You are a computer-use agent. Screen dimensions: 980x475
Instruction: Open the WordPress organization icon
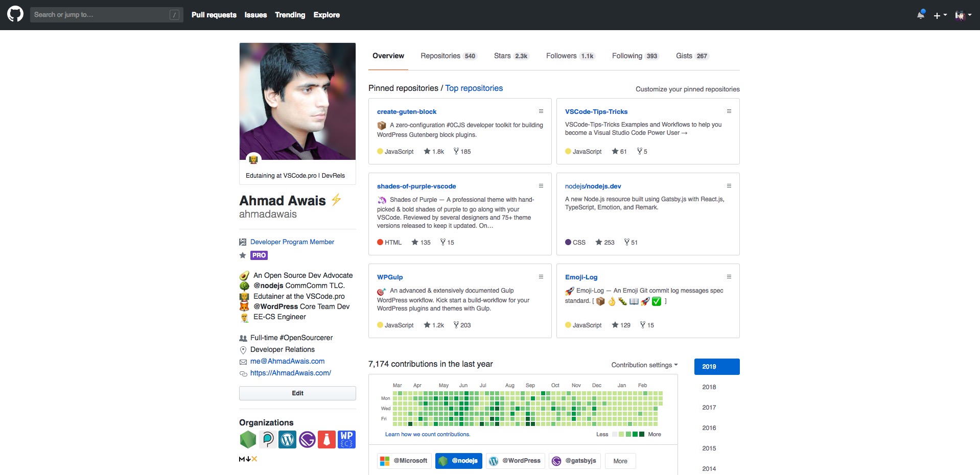coord(287,439)
